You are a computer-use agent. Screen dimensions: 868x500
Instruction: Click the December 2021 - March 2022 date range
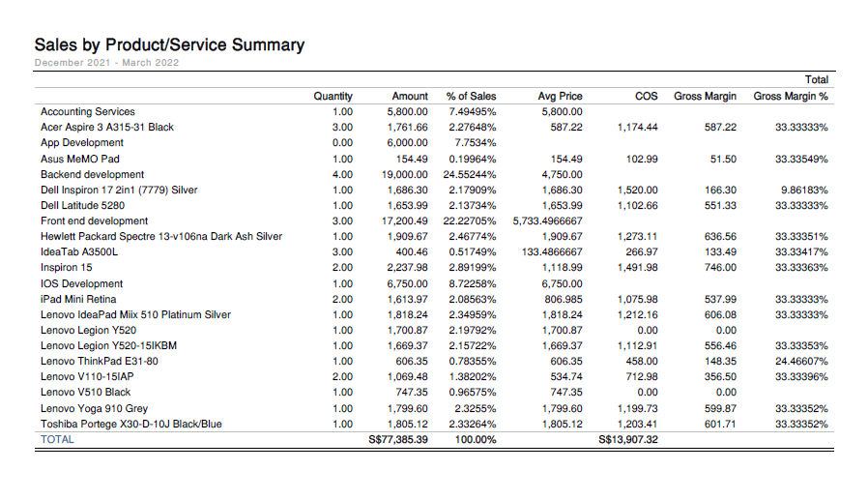(x=106, y=63)
